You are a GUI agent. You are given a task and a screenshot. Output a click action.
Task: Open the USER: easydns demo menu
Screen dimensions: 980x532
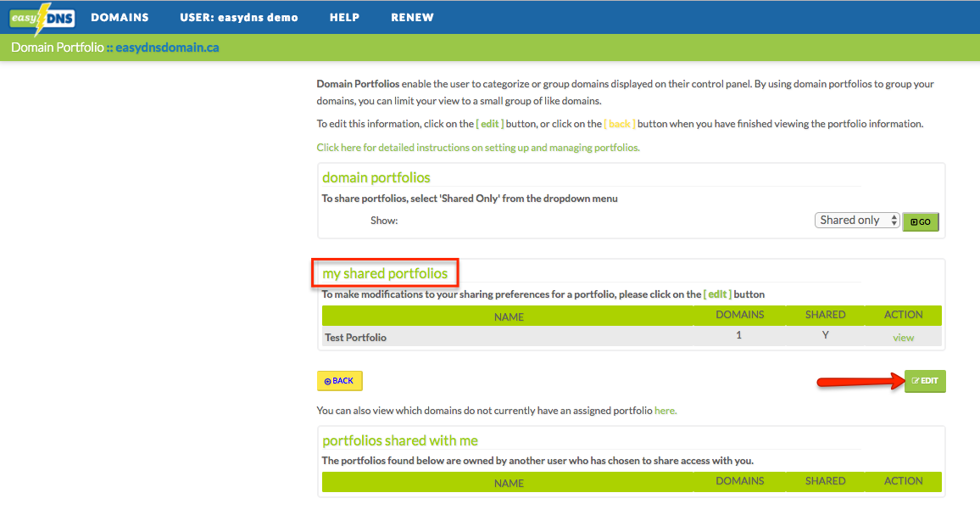click(x=239, y=18)
